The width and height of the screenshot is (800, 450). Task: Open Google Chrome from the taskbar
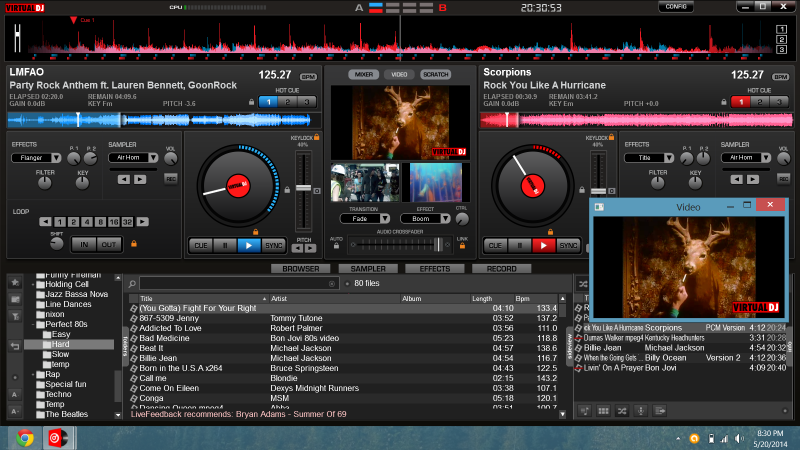click(24, 438)
